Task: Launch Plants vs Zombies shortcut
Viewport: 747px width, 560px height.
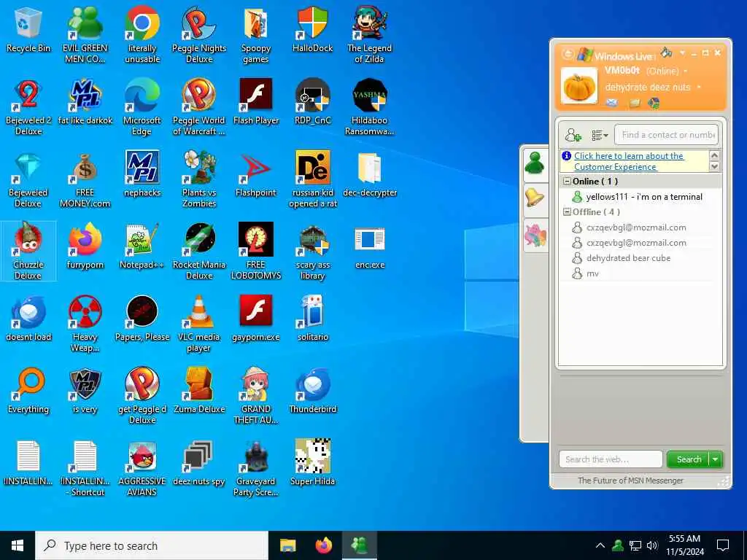Action: coord(199,180)
